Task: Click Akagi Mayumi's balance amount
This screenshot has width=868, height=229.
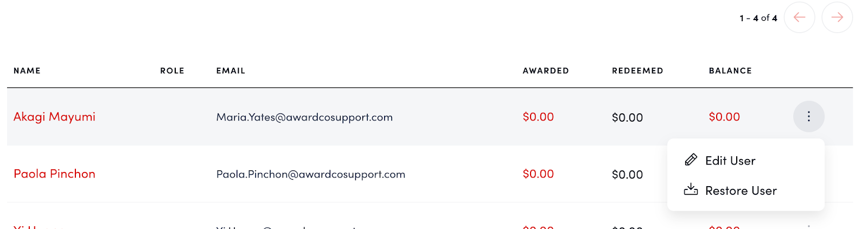Action: (724, 117)
